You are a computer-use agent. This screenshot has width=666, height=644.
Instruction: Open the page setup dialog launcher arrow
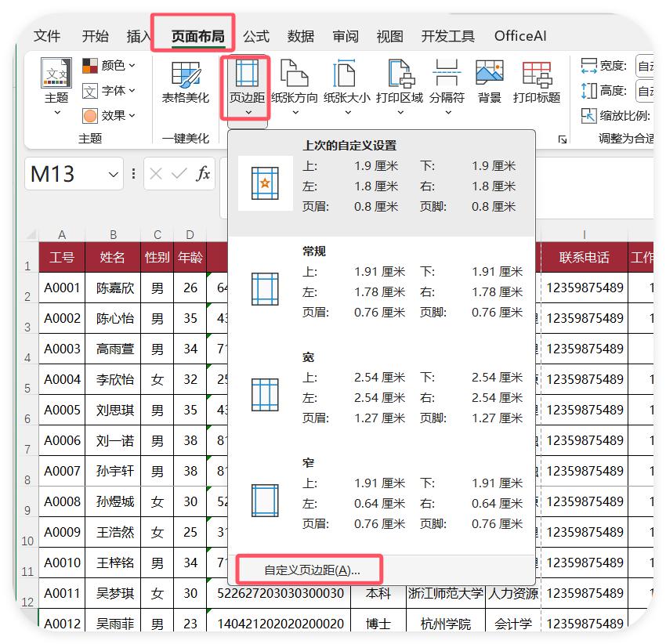563,139
